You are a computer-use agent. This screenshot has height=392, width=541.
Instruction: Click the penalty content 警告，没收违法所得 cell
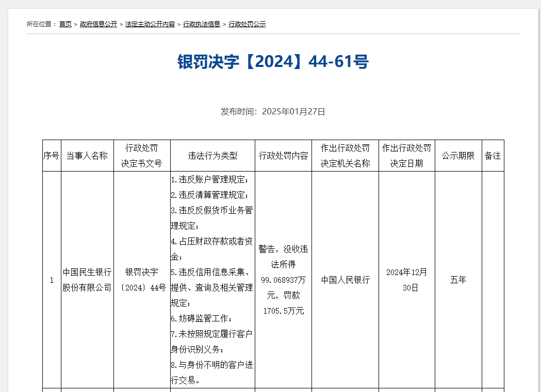(x=283, y=280)
